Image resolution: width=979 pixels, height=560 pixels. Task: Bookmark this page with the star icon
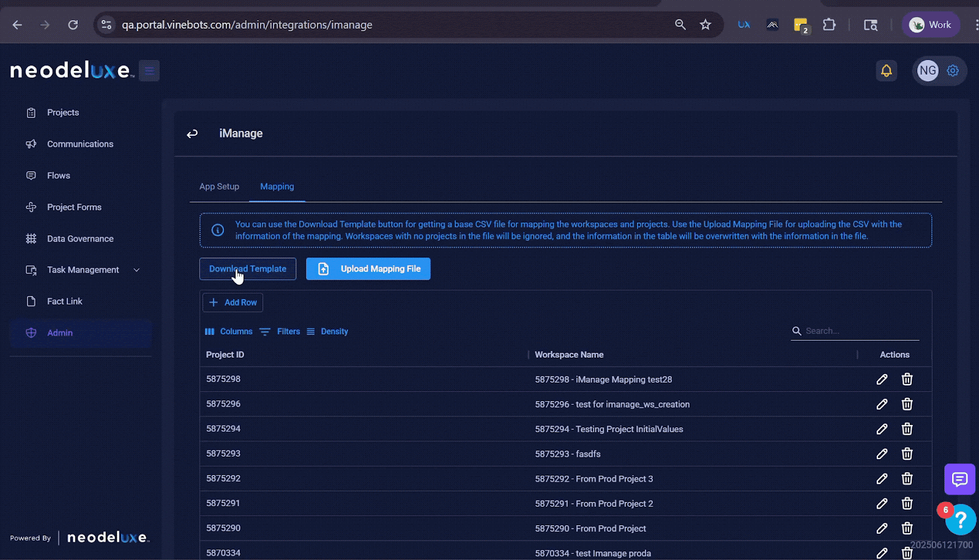(x=705, y=24)
